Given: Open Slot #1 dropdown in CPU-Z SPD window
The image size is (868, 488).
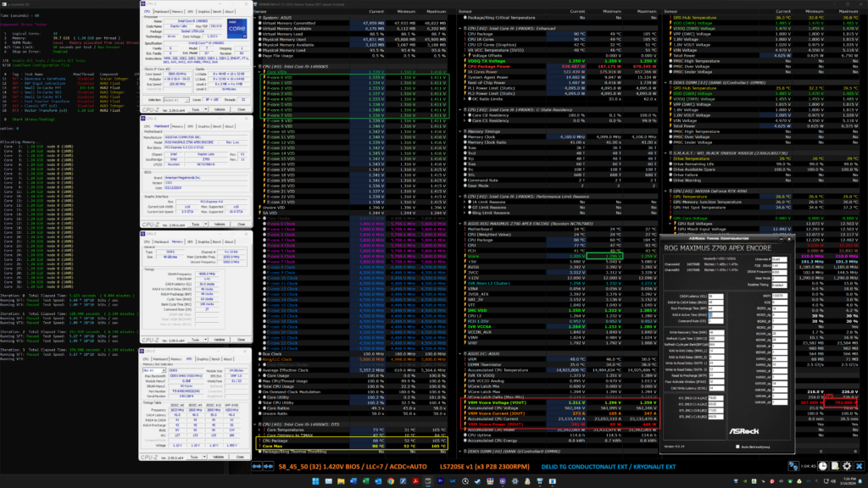Looking at the screenshot, I should pyautogui.click(x=153, y=370).
